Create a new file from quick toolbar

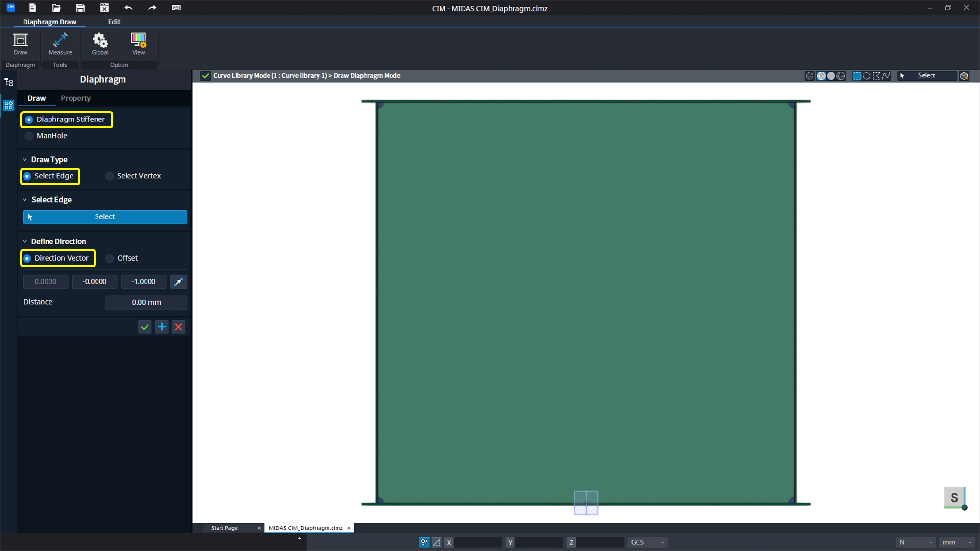pyautogui.click(x=32, y=8)
